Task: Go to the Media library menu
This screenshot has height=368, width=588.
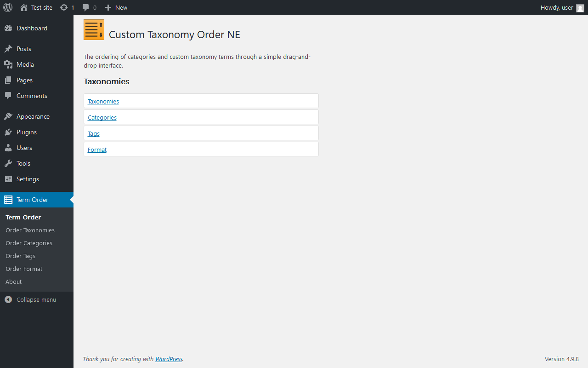Action: (x=25, y=64)
